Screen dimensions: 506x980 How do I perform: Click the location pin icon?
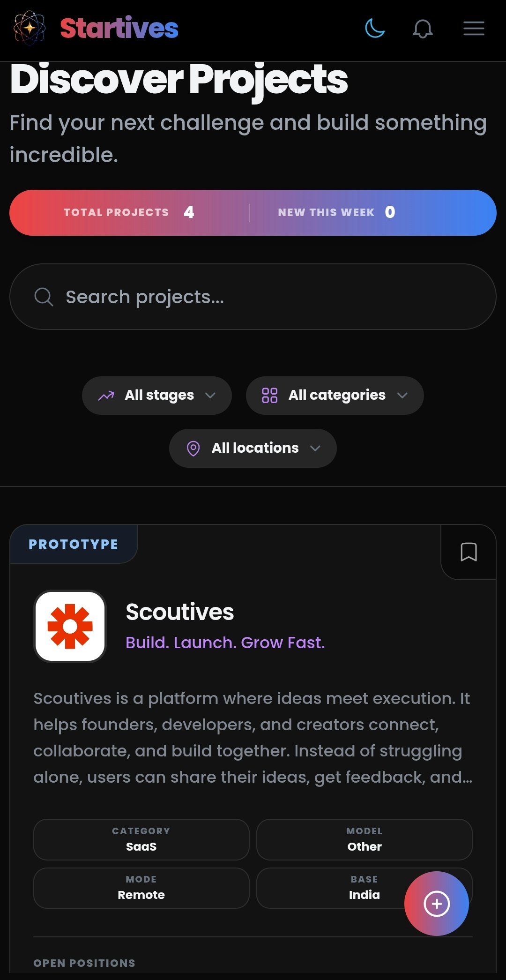tap(193, 449)
